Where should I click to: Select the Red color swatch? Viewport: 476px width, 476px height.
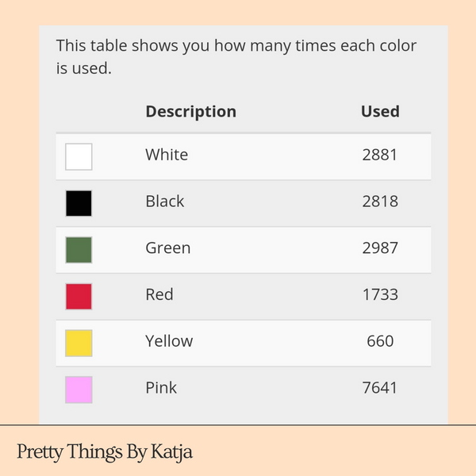[79, 297]
